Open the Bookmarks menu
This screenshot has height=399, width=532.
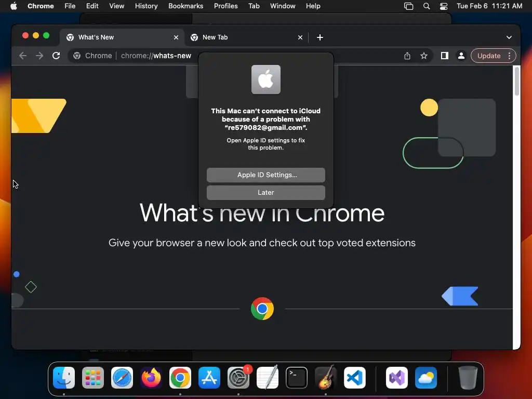(185, 6)
